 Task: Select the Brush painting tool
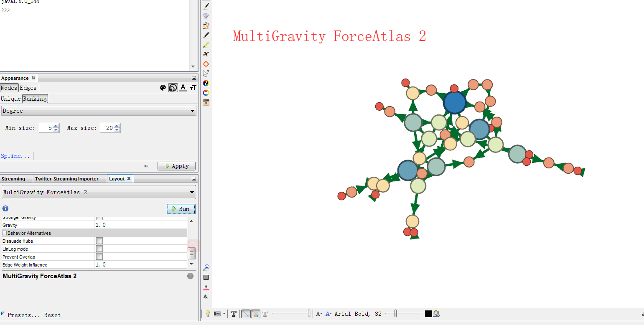tap(206, 6)
